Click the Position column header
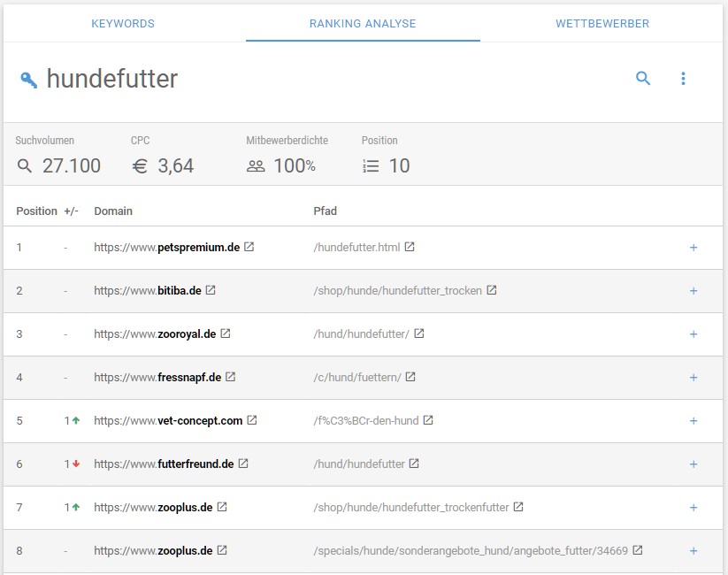The image size is (728, 575). [x=36, y=211]
